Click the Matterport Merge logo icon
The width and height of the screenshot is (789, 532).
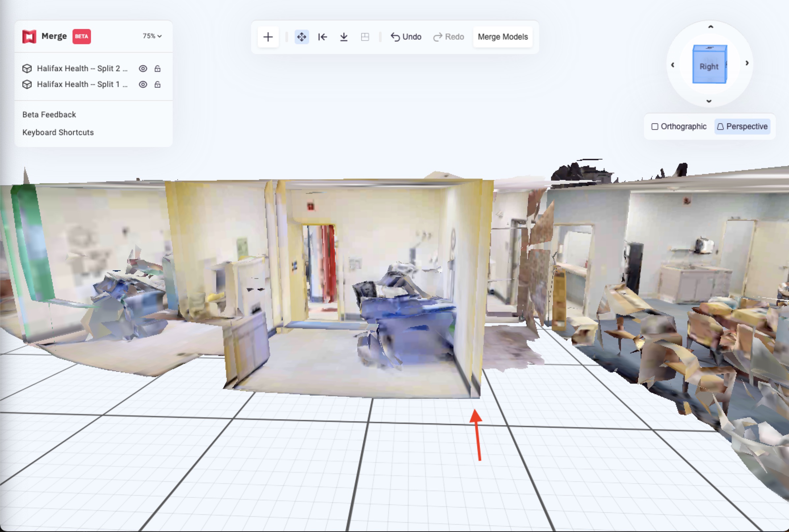point(29,36)
